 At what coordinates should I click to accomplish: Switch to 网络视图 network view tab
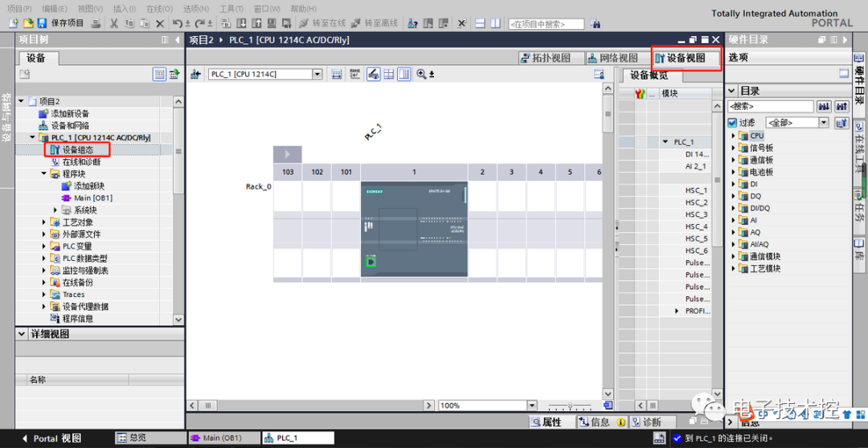pos(618,58)
